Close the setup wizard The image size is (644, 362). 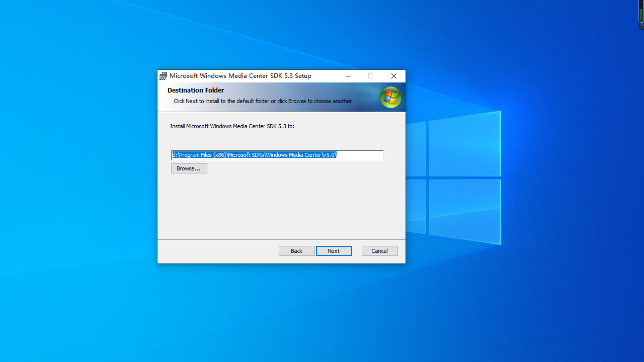[x=393, y=76]
